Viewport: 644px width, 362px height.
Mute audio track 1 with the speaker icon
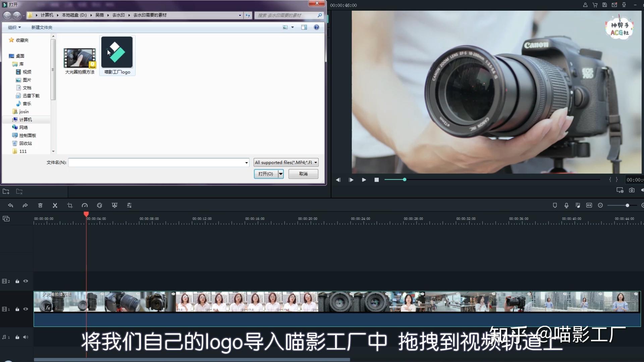pyautogui.click(x=26, y=337)
